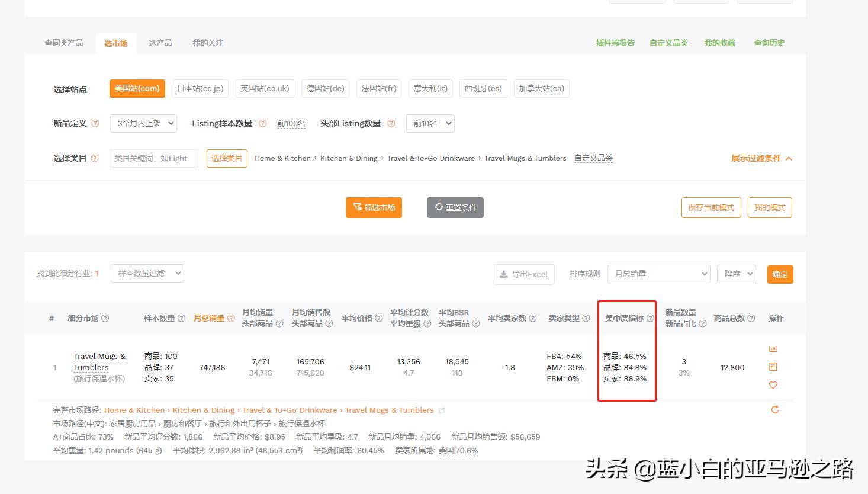Screen dimensions: 868x494
Task: Open the trend chart icon for Travel Mugs
Action: tap(773, 348)
